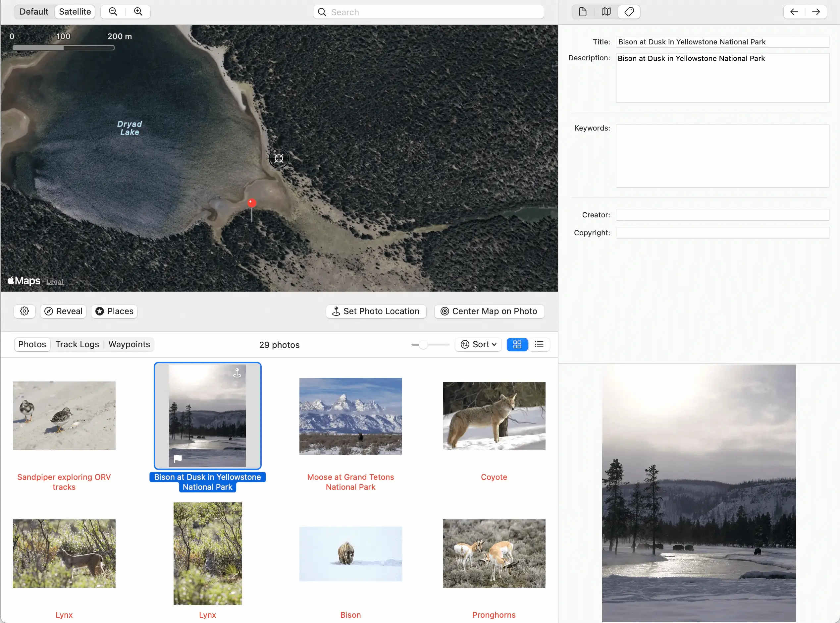Viewport: 840px width, 623px height.
Task: Click the Set Photo Location button
Action: 376,311
